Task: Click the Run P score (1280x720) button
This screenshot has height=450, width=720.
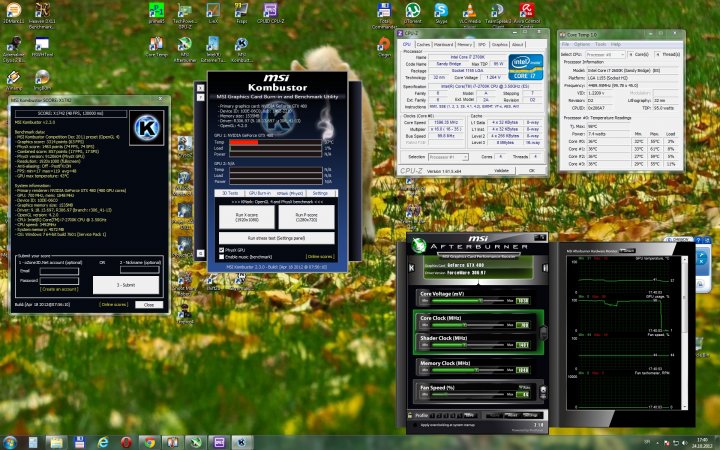Action: click(x=306, y=217)
